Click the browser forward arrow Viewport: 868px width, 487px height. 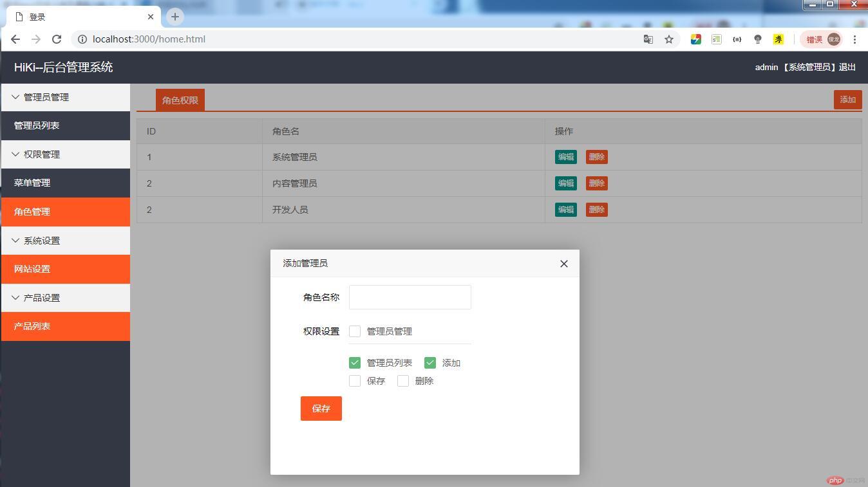(36, 39)
